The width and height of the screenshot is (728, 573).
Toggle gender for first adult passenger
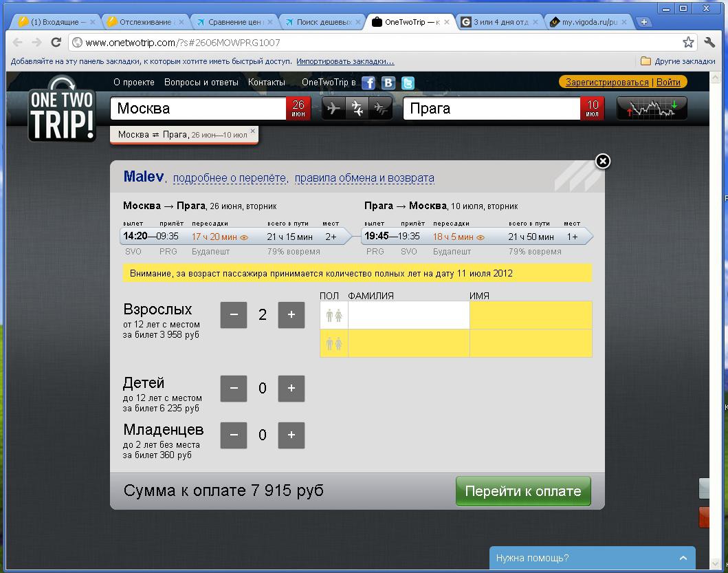pyautogui.click(x=334, y=316)
